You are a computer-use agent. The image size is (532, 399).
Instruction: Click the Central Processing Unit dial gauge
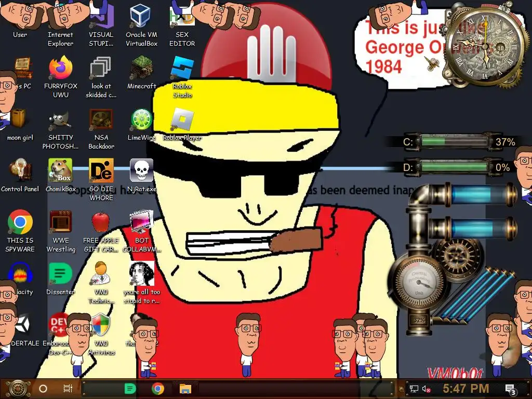[419, 283]
